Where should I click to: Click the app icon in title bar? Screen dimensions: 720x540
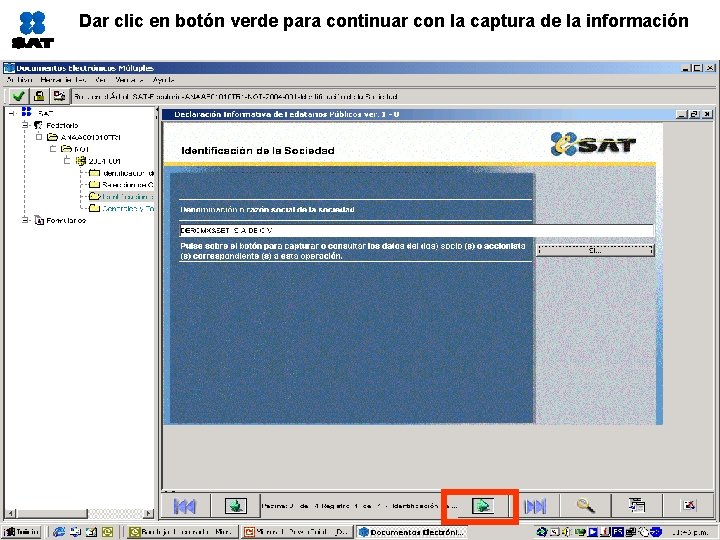coord(9,68)
